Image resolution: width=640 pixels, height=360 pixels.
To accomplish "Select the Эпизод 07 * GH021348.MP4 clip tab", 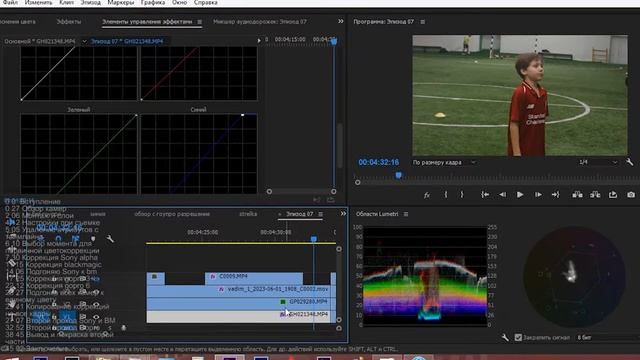I will [x=127, y=41].
